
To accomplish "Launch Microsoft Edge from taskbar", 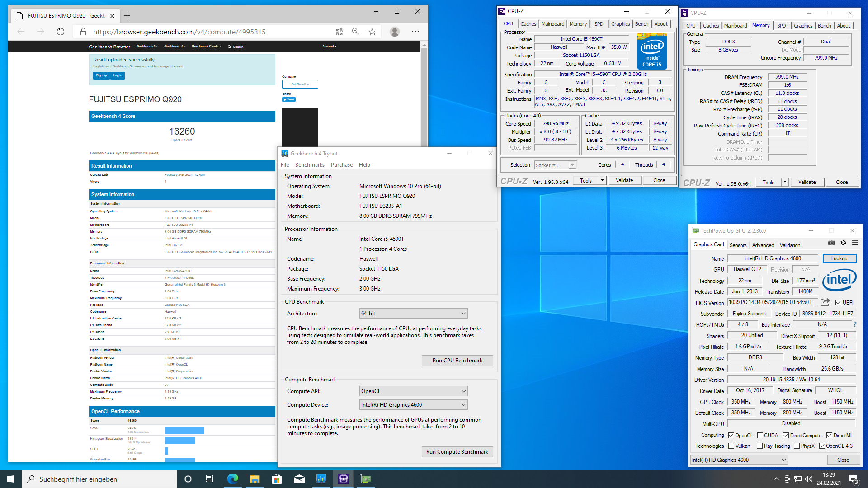I will point(232,479).
